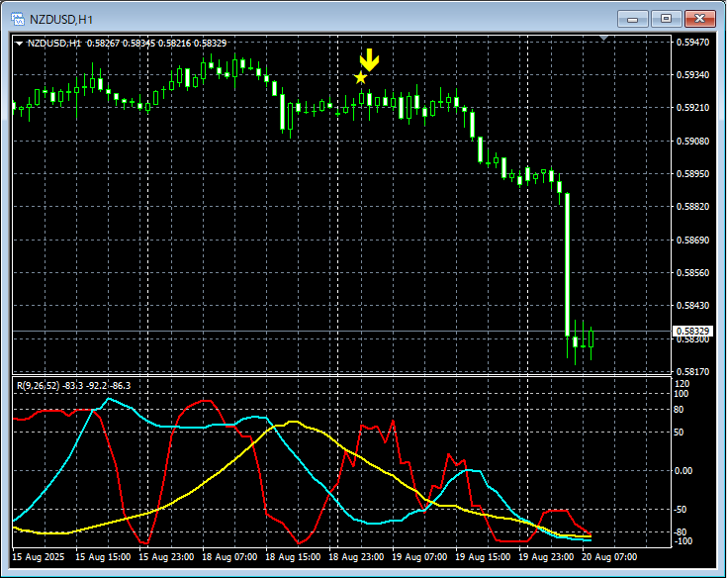
Task: Click the 0.59470 price scale label
Action: [692, 43]
